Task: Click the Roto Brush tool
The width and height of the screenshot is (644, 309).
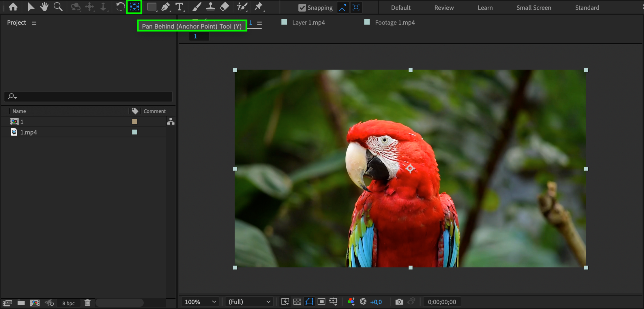Action: 241,7
